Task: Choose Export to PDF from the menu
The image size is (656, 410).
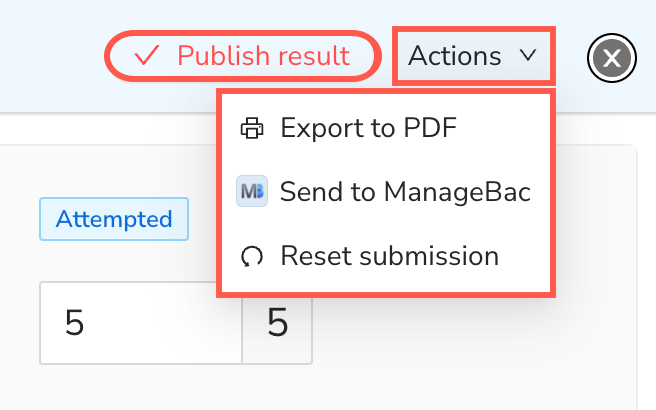Action: tap(386, 128)
